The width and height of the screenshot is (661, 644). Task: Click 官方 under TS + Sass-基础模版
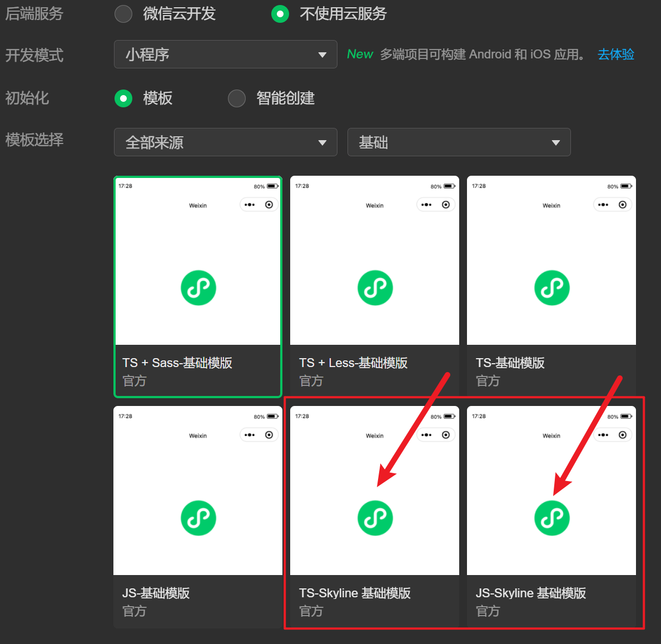[x=134, y=381]
